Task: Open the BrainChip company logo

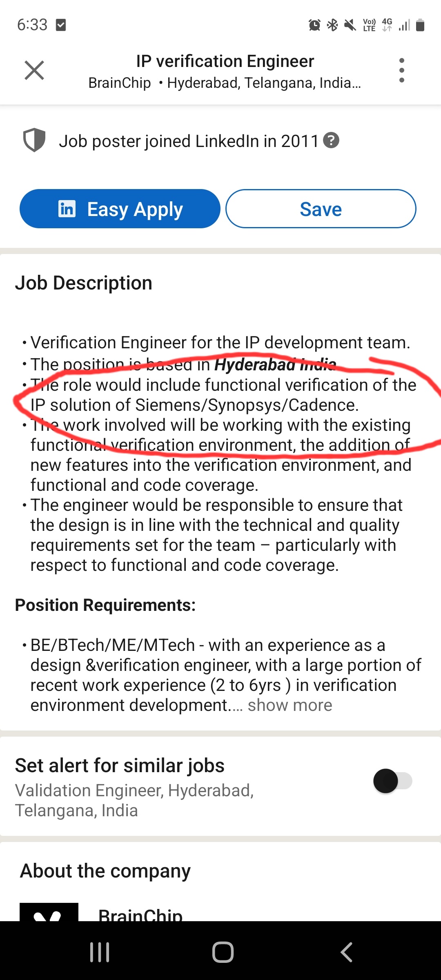Action: tap(49, 912)
